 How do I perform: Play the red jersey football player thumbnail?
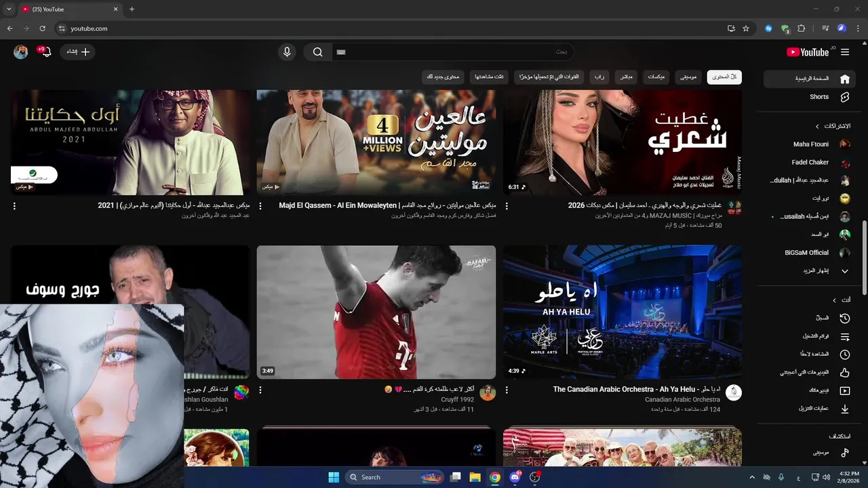376,312
